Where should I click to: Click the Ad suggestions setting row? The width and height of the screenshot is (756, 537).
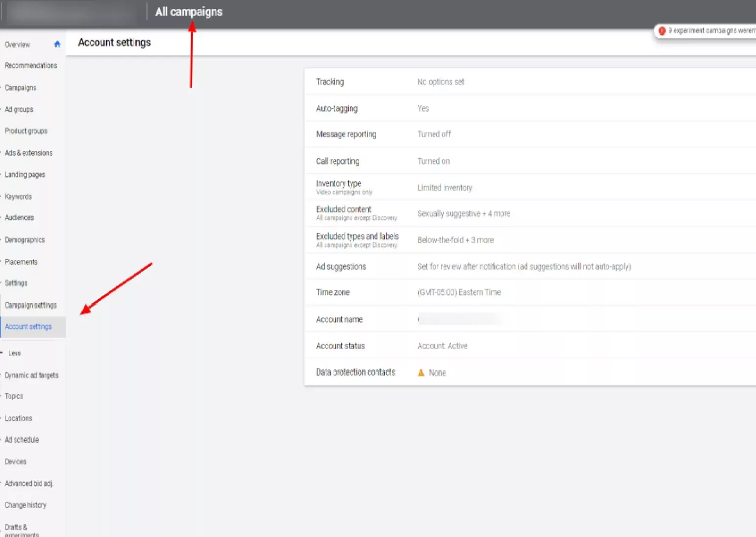[x=529, y=267]
